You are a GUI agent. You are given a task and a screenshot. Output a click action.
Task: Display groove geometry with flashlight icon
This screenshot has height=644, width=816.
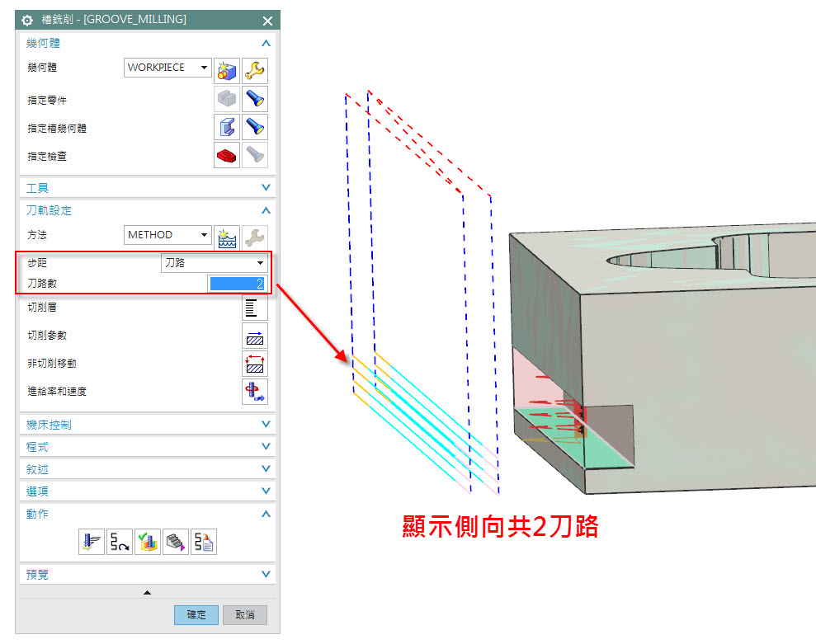255,127
